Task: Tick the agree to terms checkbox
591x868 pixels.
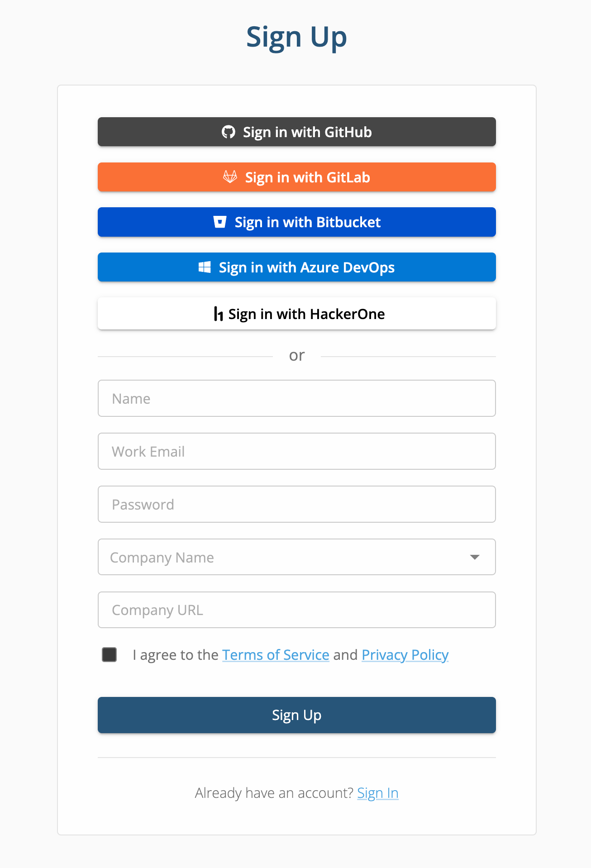Action: pyautogui.click(x=110, y=654)
